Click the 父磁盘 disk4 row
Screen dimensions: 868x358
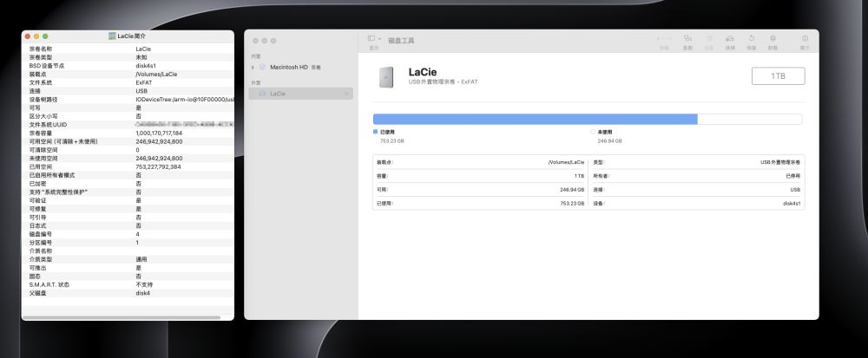(128, 293)
